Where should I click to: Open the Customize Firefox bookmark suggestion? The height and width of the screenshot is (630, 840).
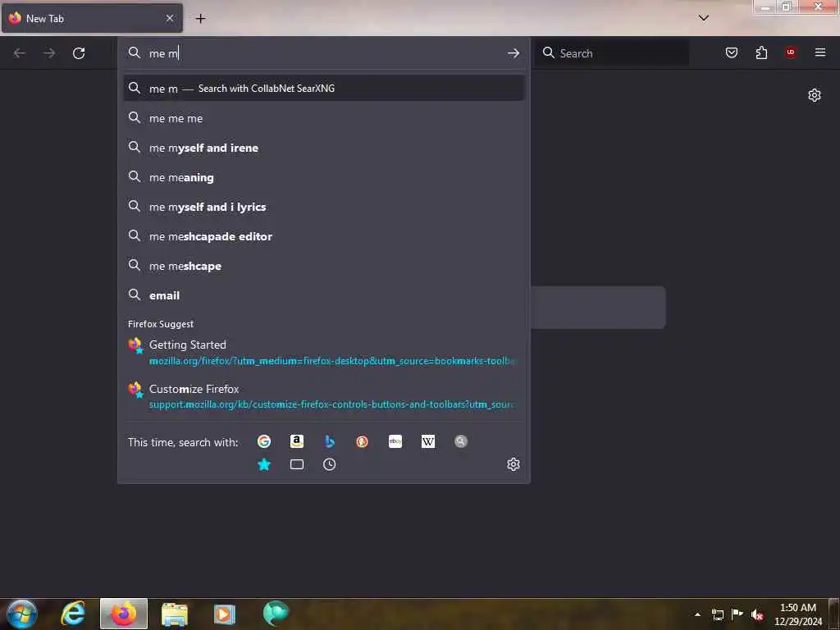[323, 396]
